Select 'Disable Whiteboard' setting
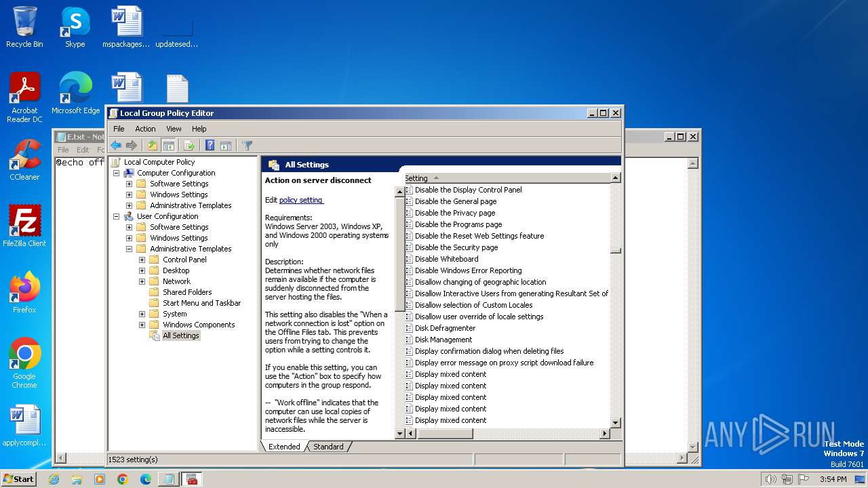868x488 pixels. pos(446,259)
